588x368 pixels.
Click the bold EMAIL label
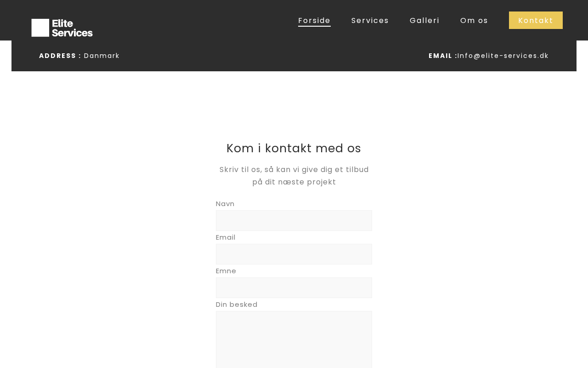click(442, 56)
